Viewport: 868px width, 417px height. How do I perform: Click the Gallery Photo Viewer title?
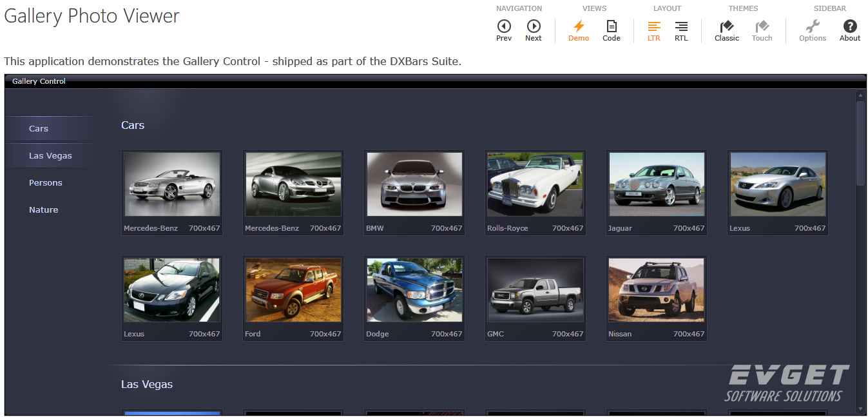pos(92,16)
